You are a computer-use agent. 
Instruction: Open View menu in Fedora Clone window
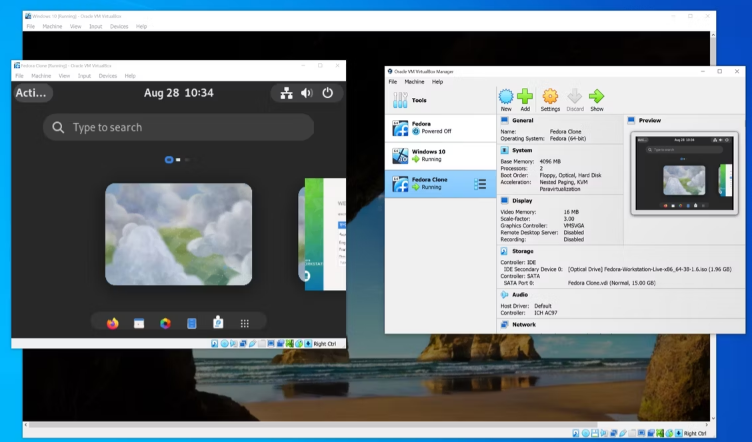(x=64, y=76)
